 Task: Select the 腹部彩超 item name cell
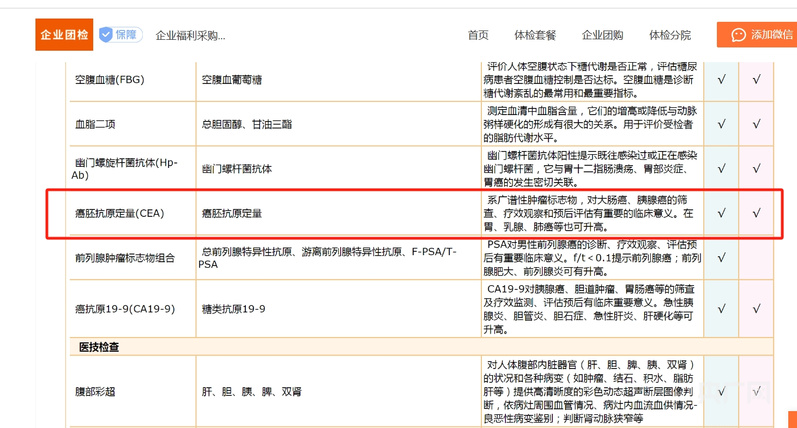tap(132, 391)
